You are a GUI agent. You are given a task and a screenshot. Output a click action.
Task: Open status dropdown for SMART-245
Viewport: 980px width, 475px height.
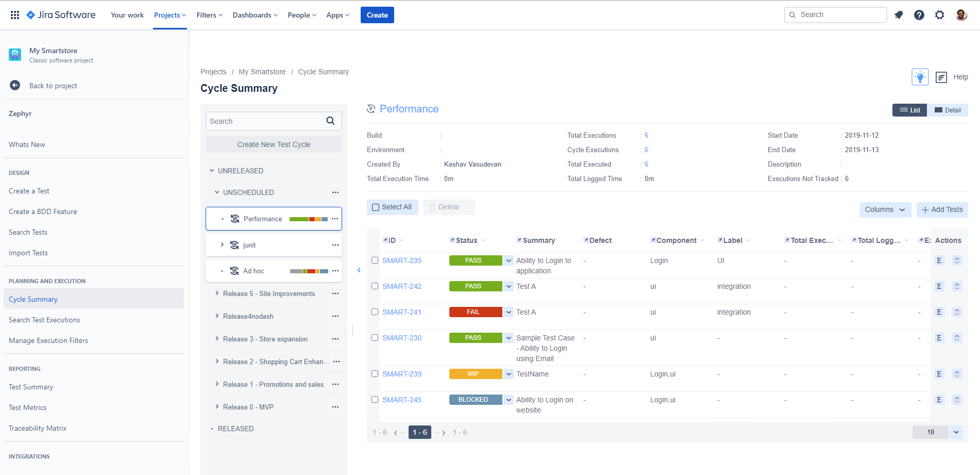[509, 400]
